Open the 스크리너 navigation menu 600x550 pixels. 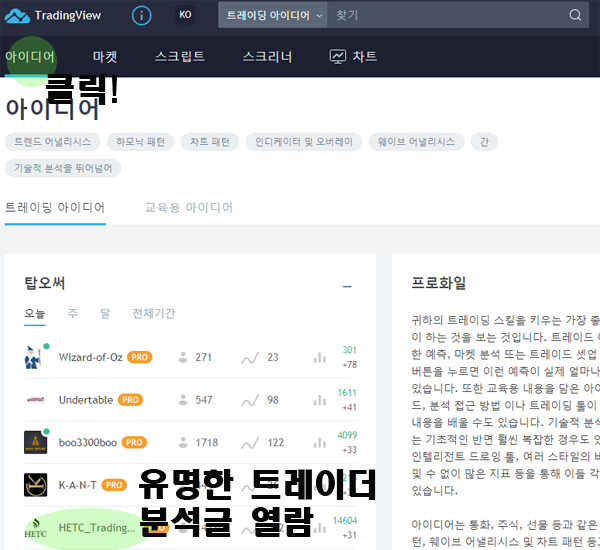[x=267, y=57]
